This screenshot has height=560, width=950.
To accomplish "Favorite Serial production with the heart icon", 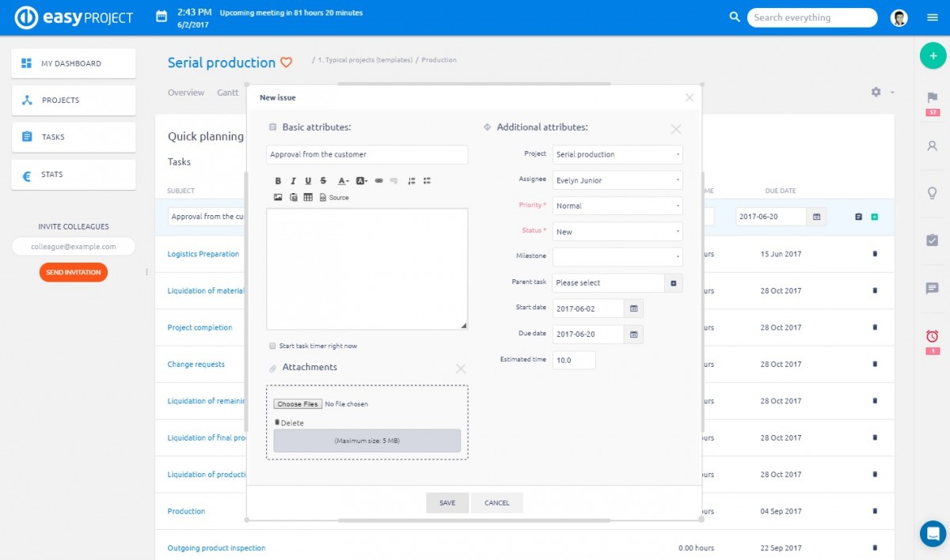I will [287, 62].
